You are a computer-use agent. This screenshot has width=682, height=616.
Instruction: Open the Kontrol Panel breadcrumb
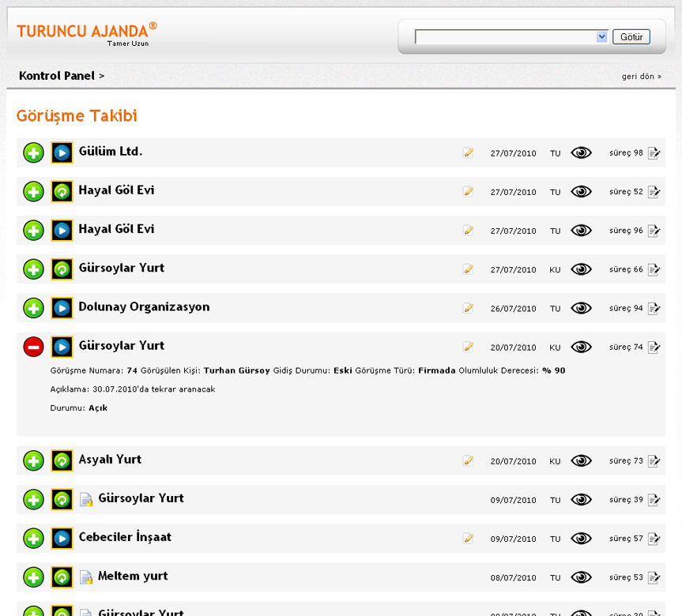tap(57, 76)
